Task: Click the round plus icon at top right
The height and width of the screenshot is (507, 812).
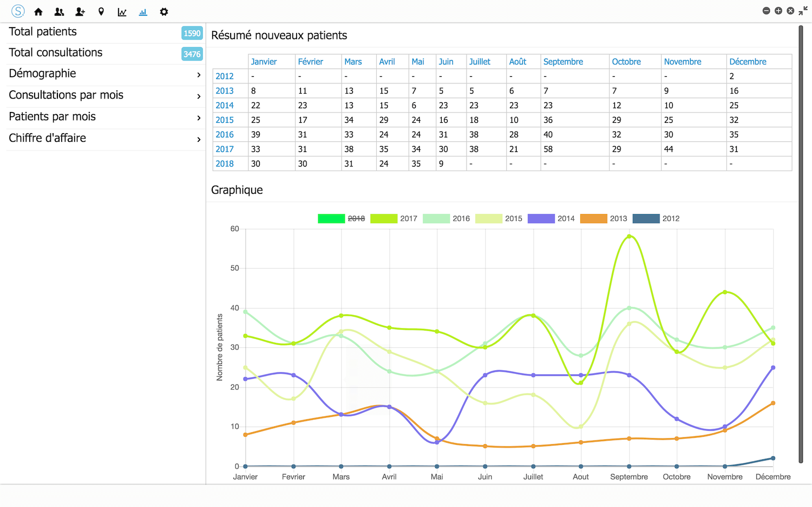Action: coord(778,11)
